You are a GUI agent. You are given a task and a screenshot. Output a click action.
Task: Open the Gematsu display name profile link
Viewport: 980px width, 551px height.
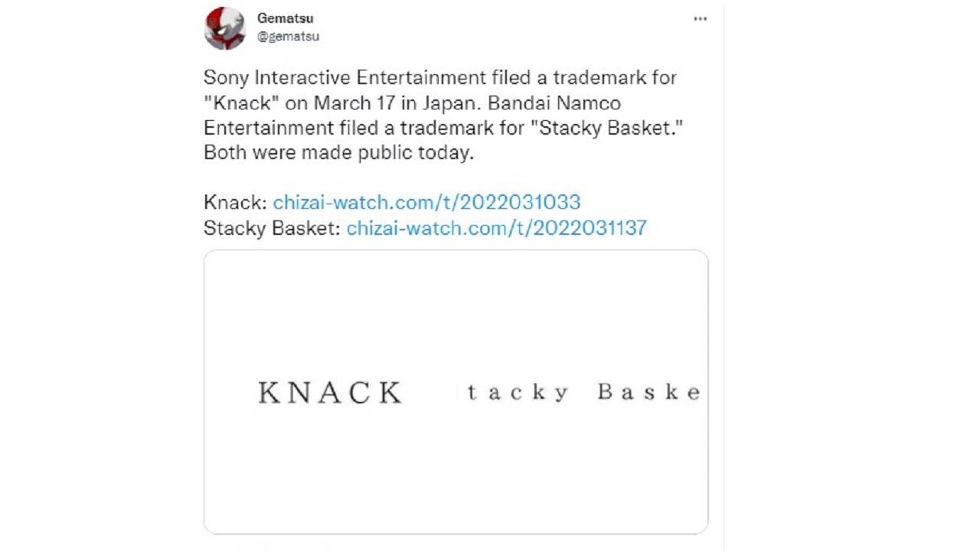[x=285, y=18]
